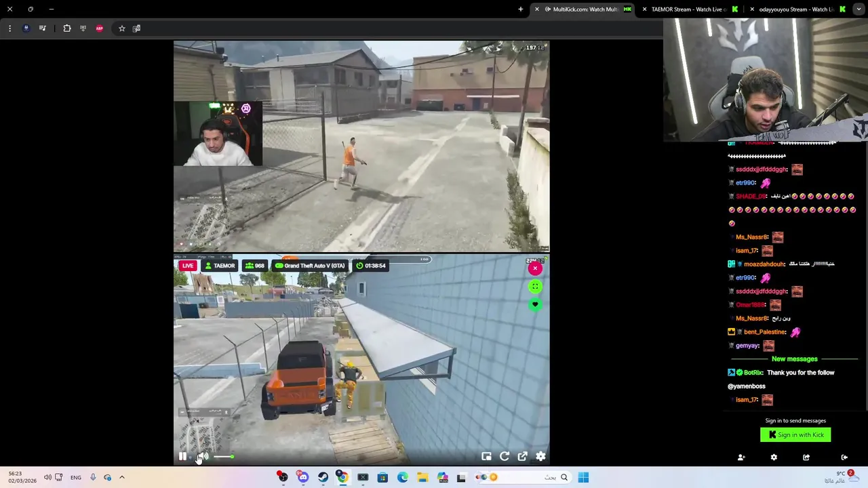Pop out the chat window icon
This screenshot has height=488, width=868.
tap(806, 457)
